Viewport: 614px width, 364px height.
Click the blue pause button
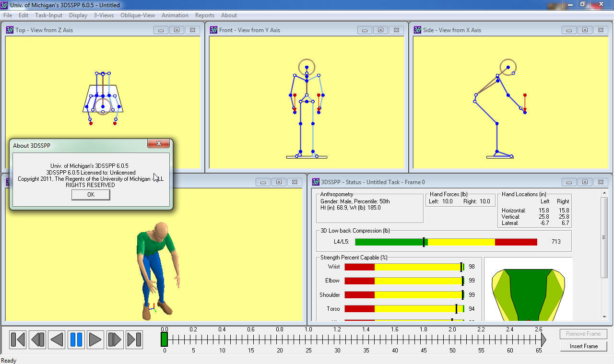(x=76, y=340)
